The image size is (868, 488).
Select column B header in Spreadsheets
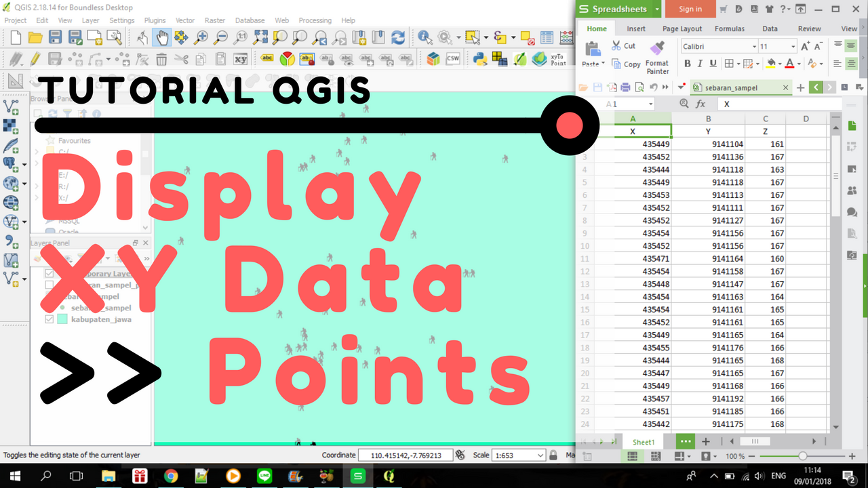708,119
